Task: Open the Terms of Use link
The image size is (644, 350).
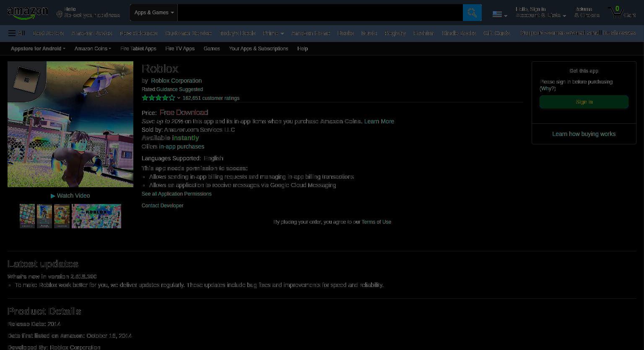Action: [x=377, y=222]
